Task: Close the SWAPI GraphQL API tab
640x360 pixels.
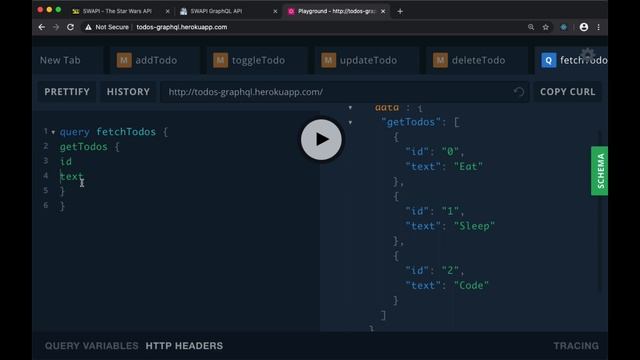Action: pos(275,11)
